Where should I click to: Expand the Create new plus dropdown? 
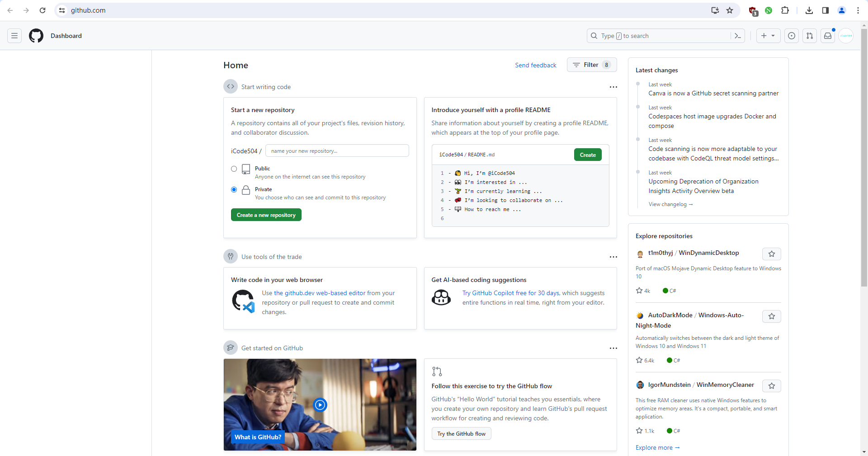pyautogui.click(x=768, y=36)
